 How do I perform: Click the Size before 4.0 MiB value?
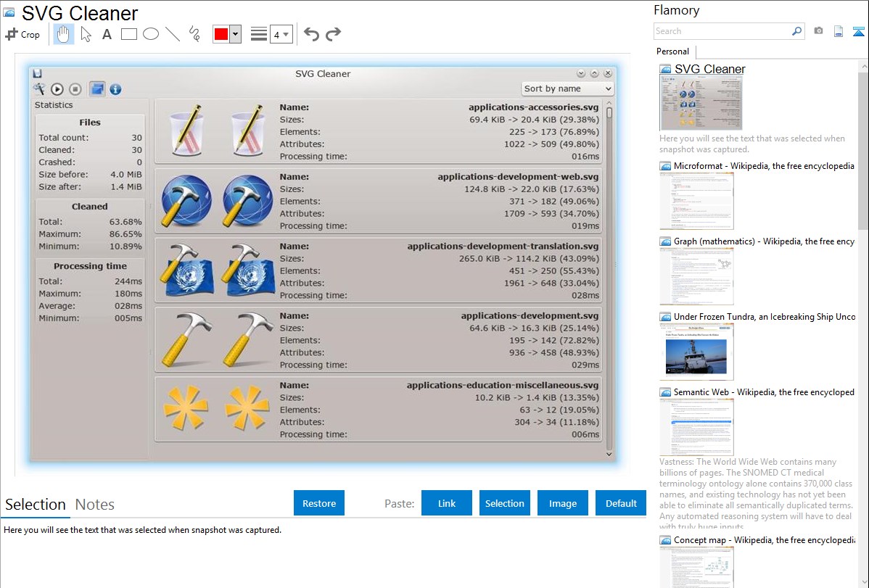(125, 174)
